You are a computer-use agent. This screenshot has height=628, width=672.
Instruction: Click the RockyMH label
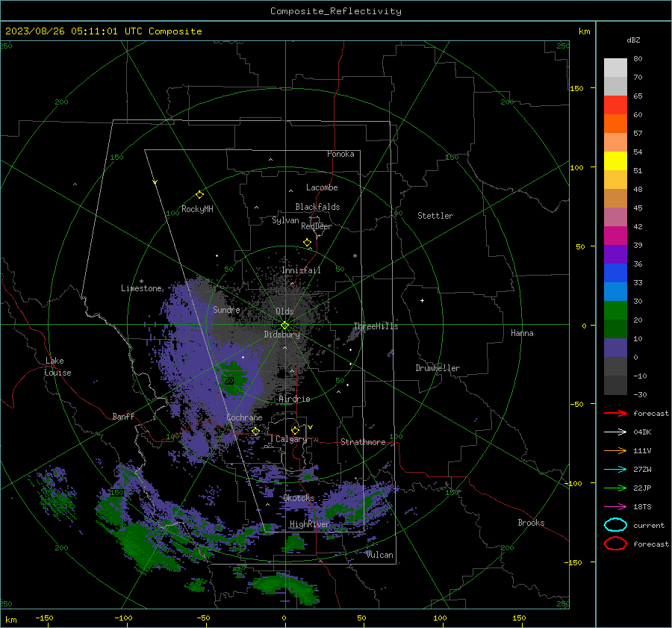point(197,209)
